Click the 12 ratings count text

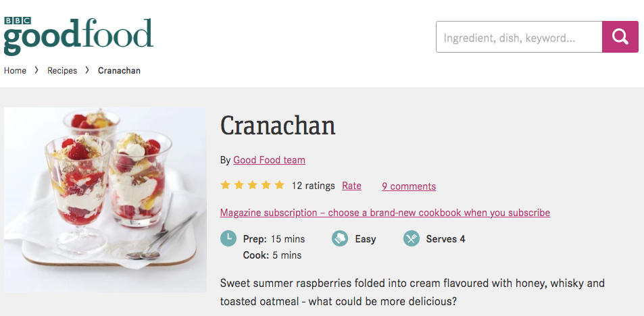313,186
